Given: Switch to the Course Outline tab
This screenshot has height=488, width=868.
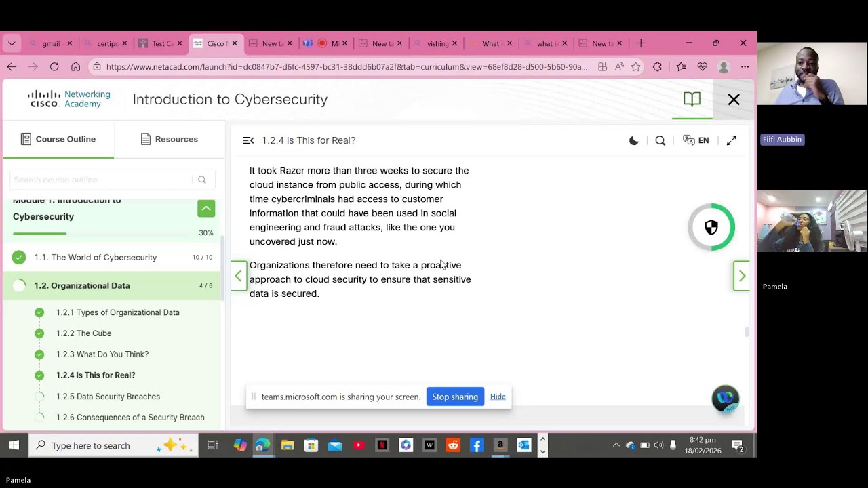Looking at the screenshot, I should click(x=58, y=139).
